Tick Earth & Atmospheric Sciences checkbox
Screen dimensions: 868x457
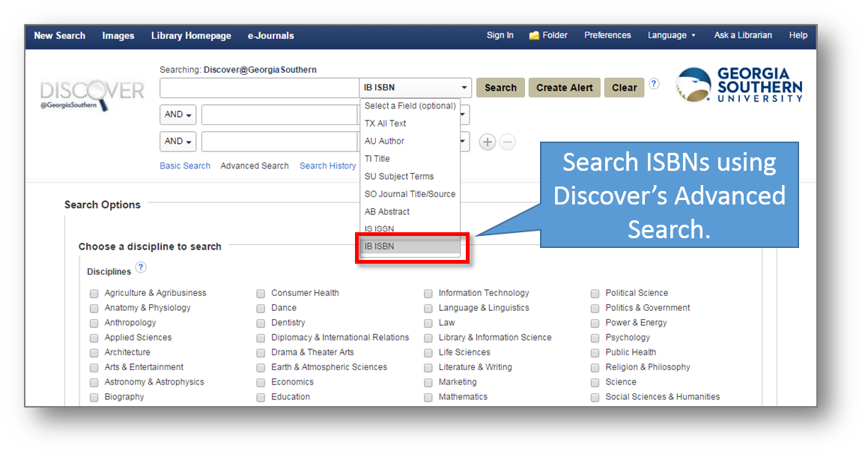point(261,368)
